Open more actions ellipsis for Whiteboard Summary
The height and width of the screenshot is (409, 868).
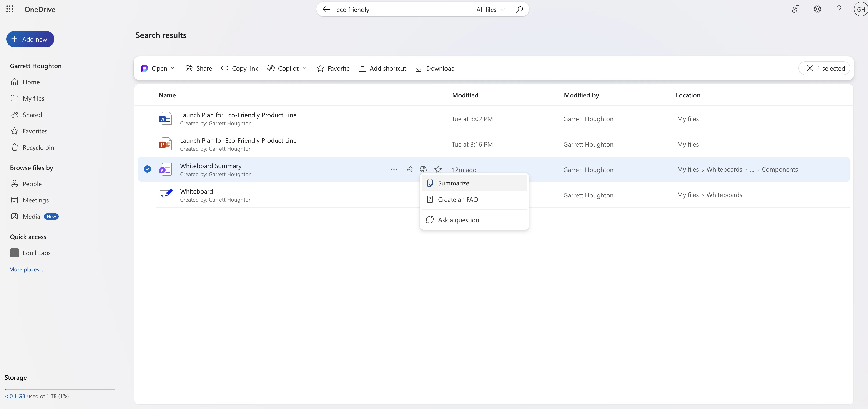tap(394, 170)
